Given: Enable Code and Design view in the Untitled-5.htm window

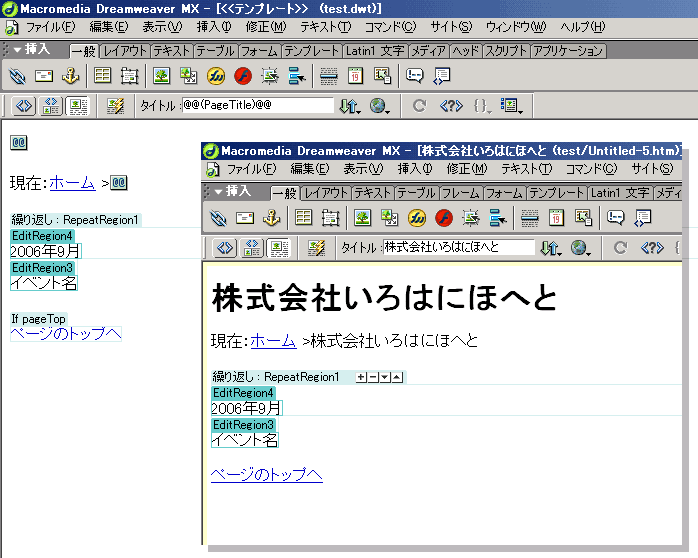Looking at the screenshot, I should point(253,247).
